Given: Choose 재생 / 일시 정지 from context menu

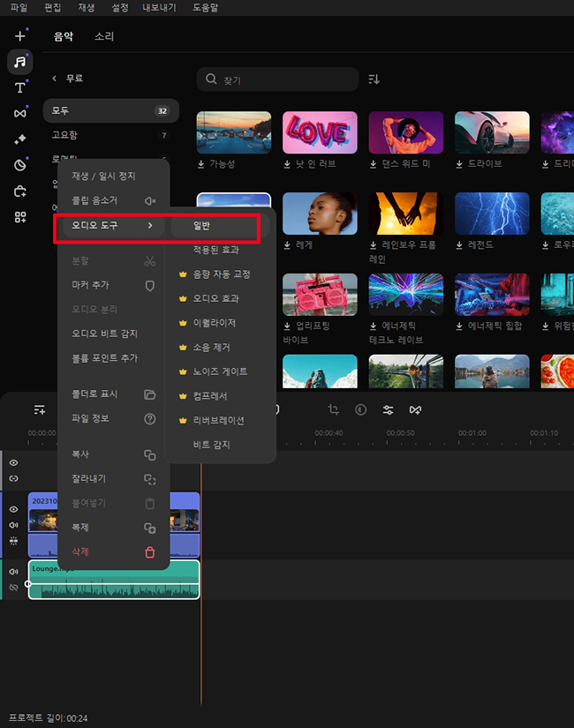Looking at the screenshot, I should pos(113,176).
